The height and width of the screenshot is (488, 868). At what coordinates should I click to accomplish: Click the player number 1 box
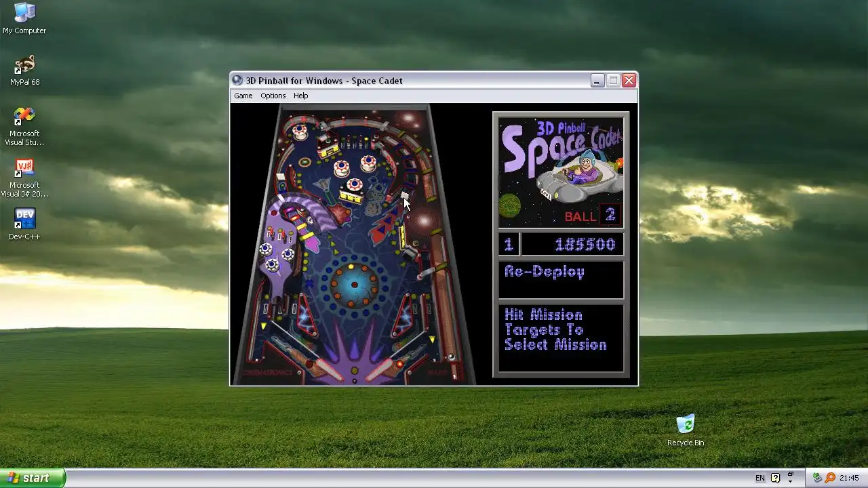[x=509, y=245]
